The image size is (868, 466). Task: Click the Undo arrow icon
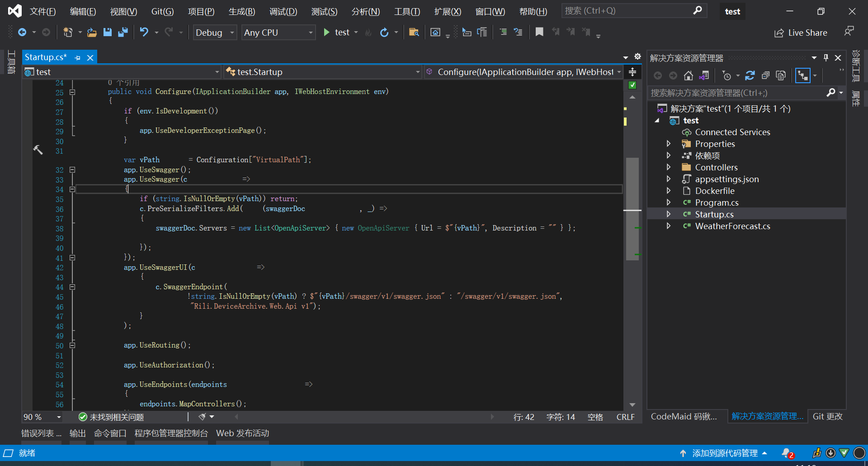144,32
